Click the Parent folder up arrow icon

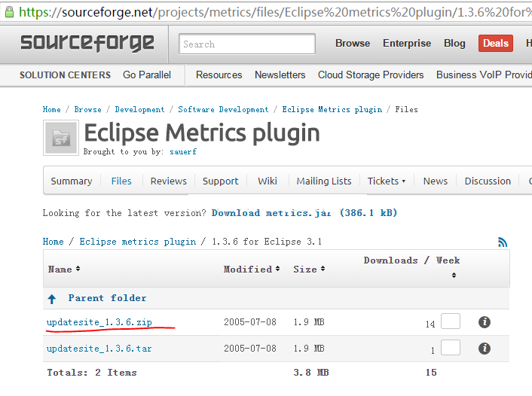click(x=52, y=299)
